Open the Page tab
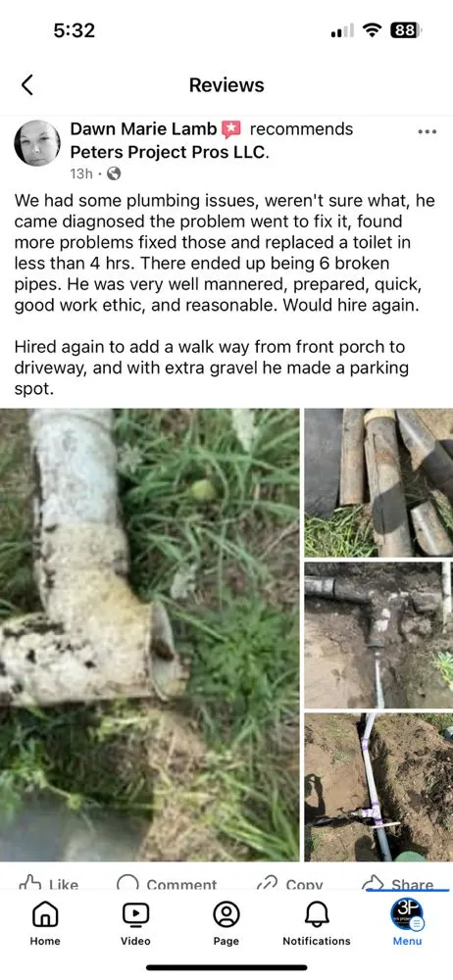This screenshot has width=453, height=980. click(x=226, y=922)
